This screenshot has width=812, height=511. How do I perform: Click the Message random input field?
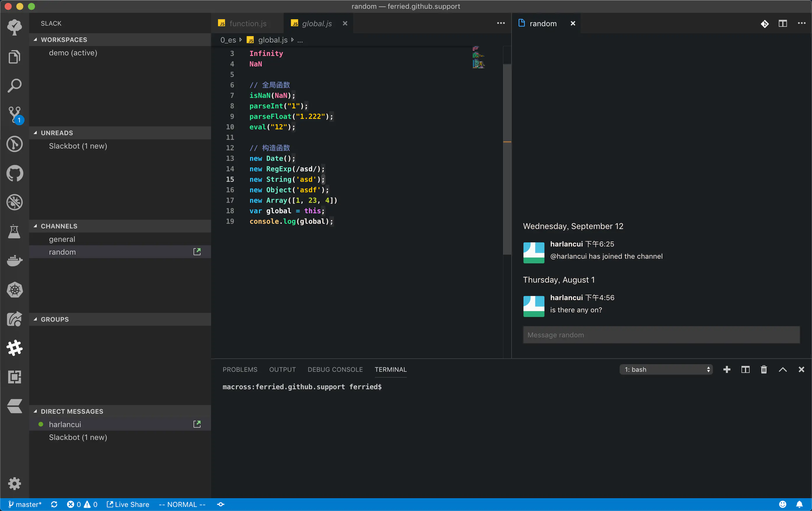click(661, 335)
